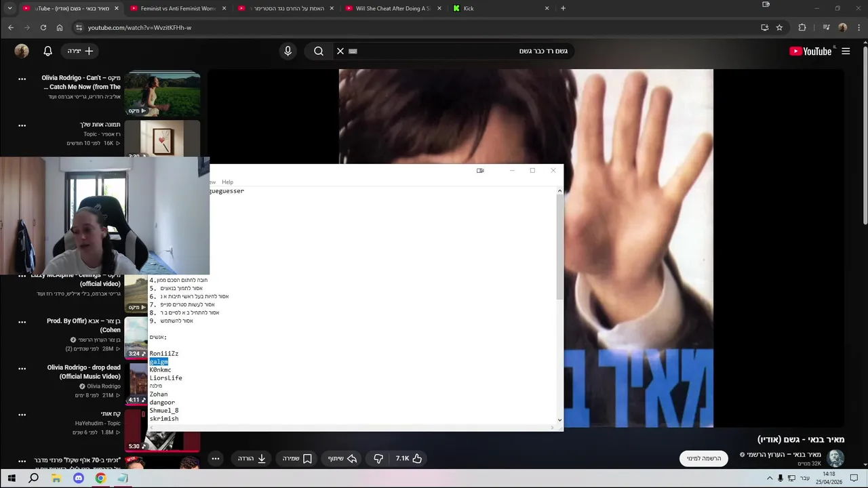
Task: Reload the page in Chrome
Action: [43, 28]
